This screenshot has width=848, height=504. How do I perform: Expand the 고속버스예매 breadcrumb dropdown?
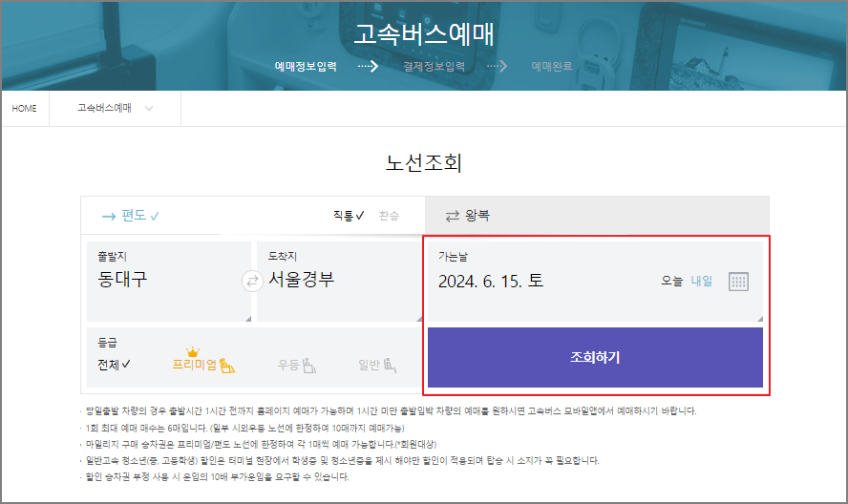pos(115,108)
